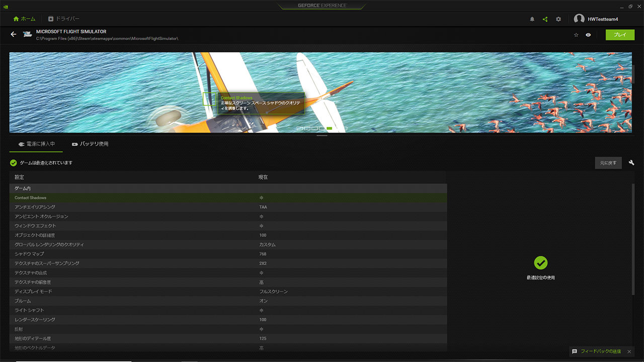Select the アンチエイリアシング setting row

[228, 207]
